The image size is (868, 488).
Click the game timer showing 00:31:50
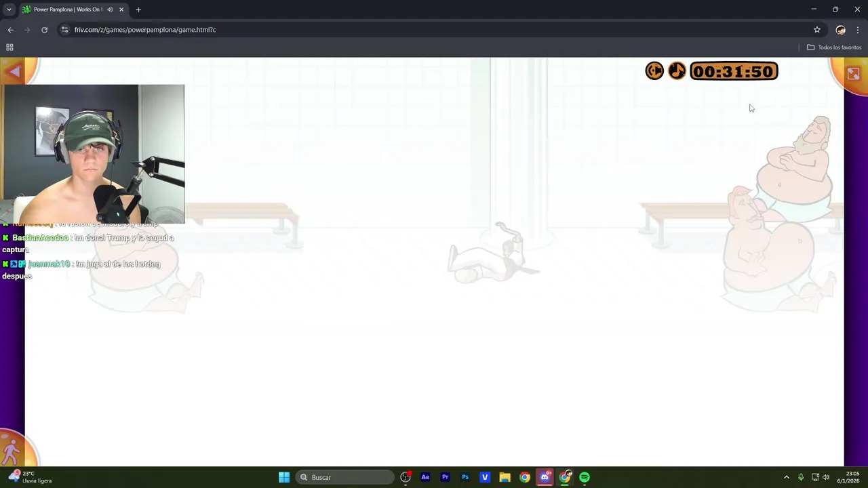pos(734,71)
